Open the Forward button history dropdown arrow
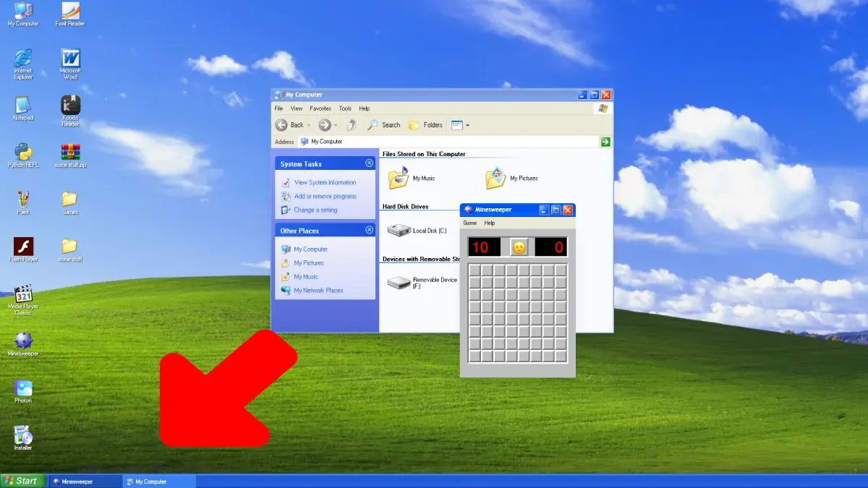This screenshot has height=488, width=868. (336, 125)
